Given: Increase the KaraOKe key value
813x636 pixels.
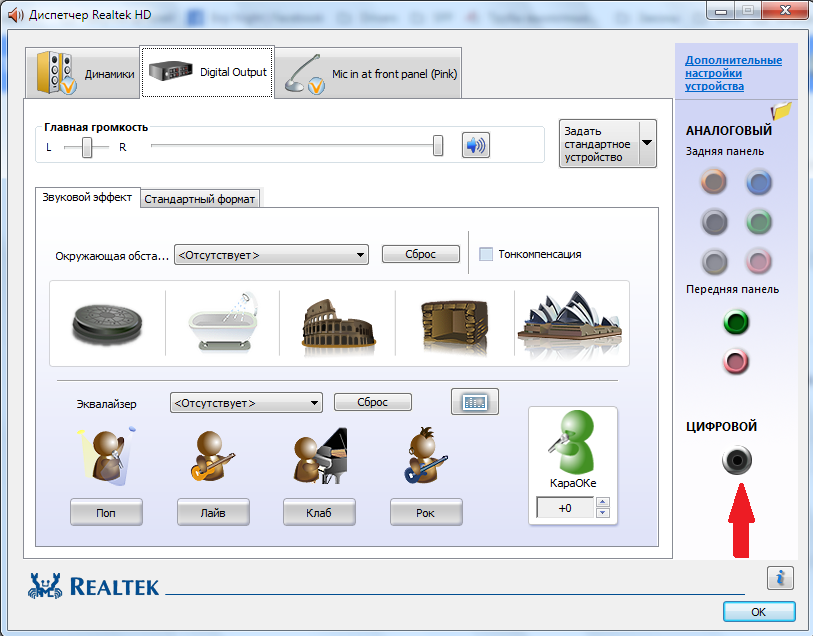Looking at the screenshot, I should 602,502.
